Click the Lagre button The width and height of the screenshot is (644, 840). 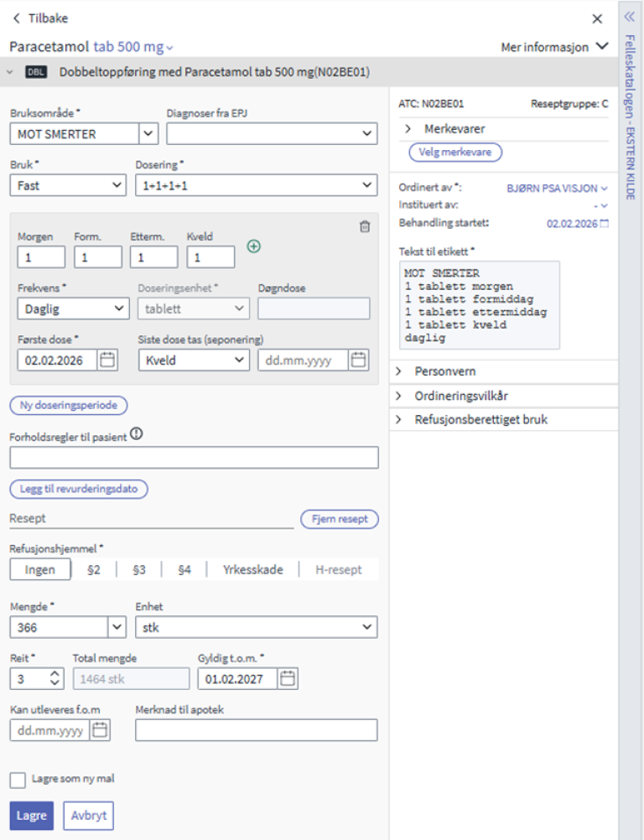[x=31, y=815]
